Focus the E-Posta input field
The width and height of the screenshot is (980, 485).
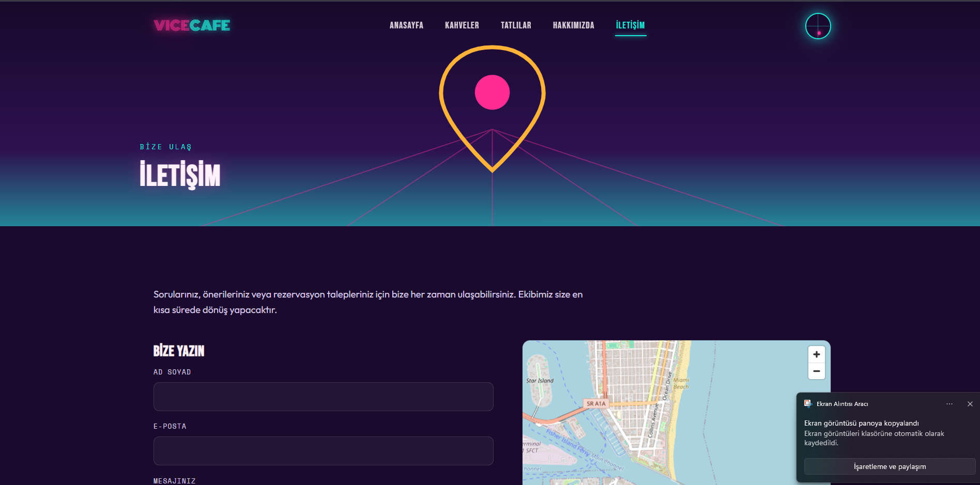[x=324, y=451]
